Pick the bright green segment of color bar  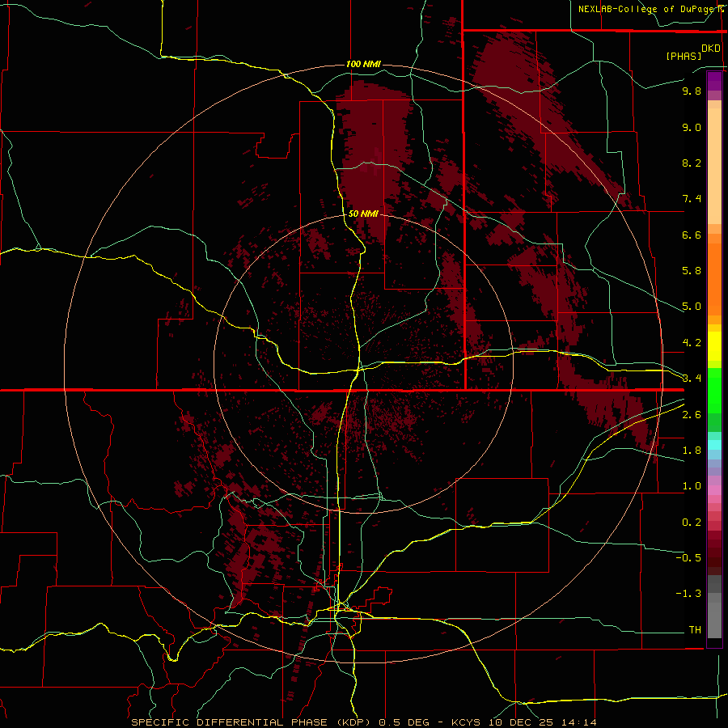(x=714, y=391)
